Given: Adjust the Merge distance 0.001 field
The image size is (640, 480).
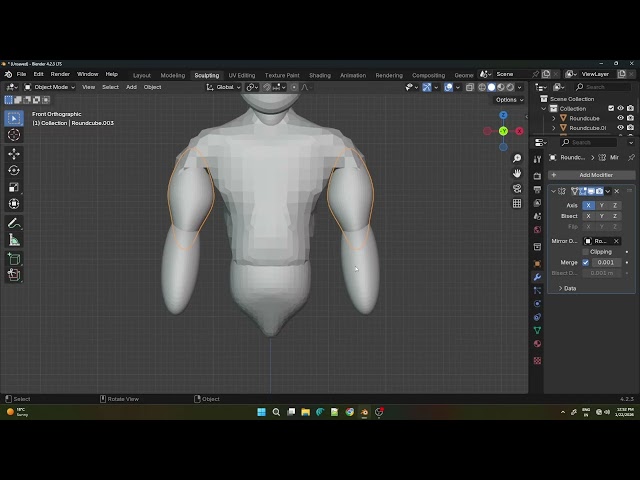Looking at the screenshot, I should point(605,262).
